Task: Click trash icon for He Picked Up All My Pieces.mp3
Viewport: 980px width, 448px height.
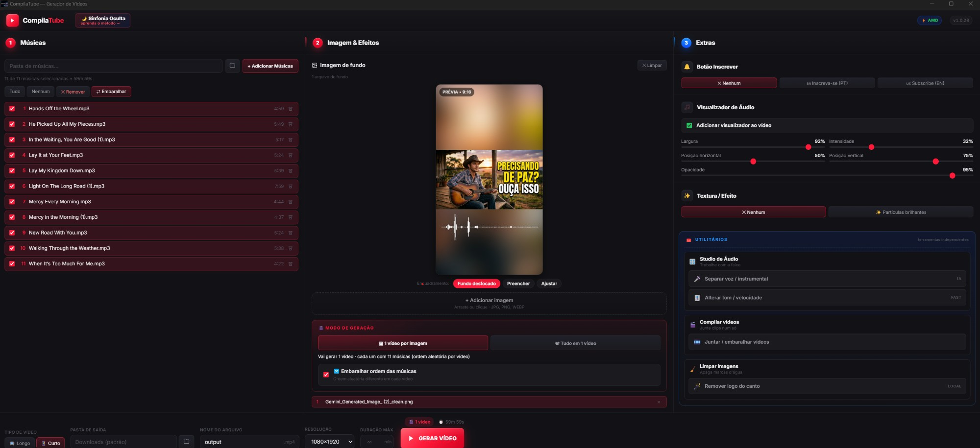Action: 291,124
